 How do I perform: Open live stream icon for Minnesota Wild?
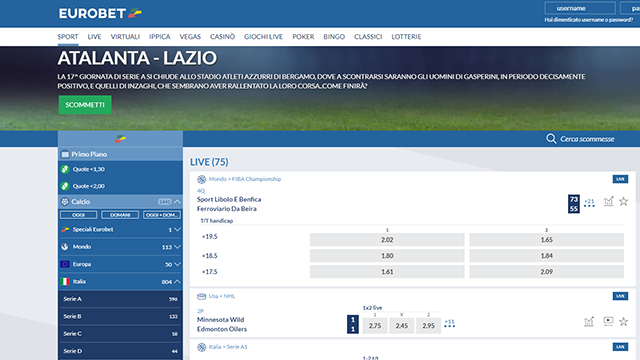point(608,321)
